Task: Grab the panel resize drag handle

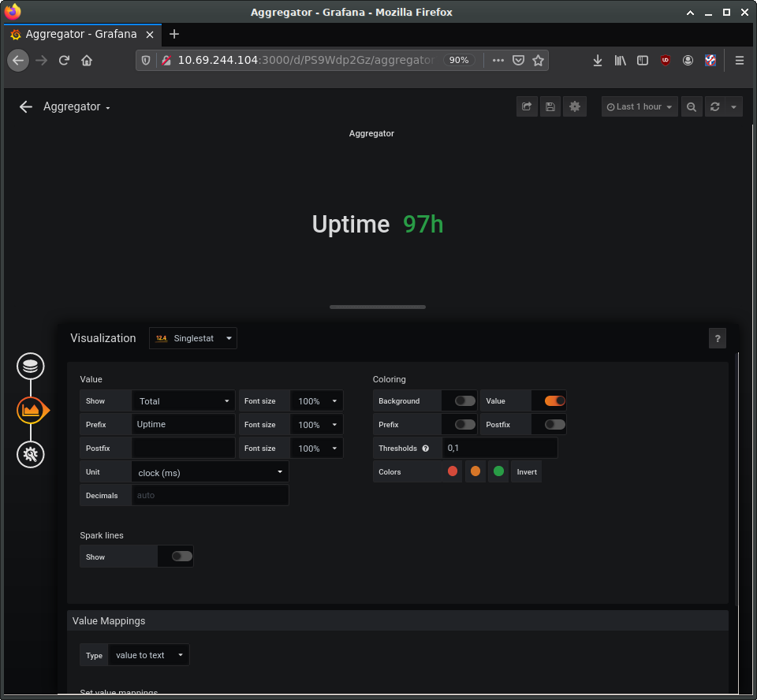Action: click(x=378, y=307)
